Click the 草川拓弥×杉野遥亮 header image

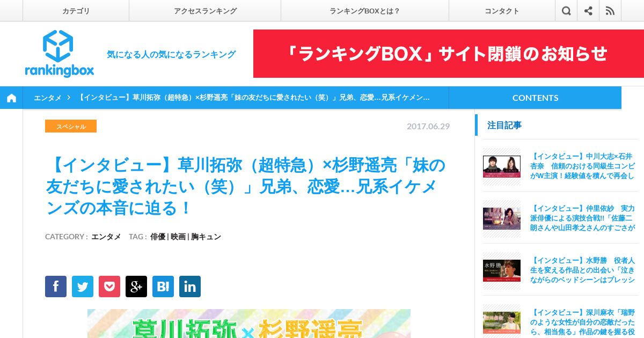click(249, 324)
